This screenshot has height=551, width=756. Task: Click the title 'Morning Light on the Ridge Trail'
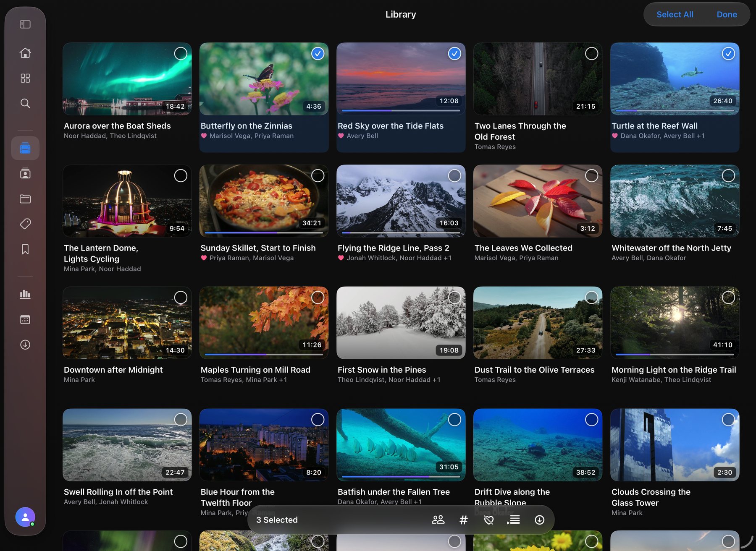coord(674,370)
